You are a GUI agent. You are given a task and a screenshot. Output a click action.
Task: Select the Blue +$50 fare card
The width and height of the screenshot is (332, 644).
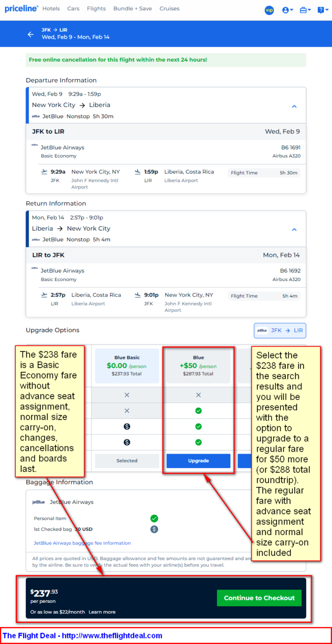(198, 365)
